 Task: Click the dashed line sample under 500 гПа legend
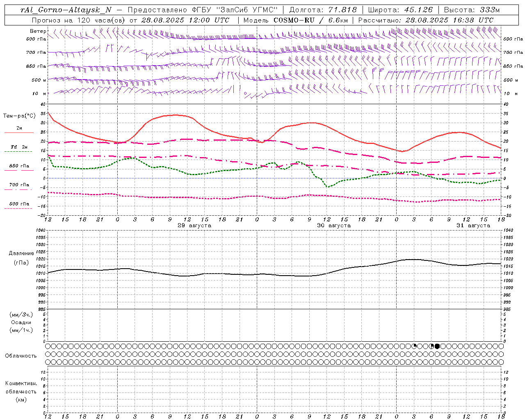pyautogui.click(x=18, y=209)
